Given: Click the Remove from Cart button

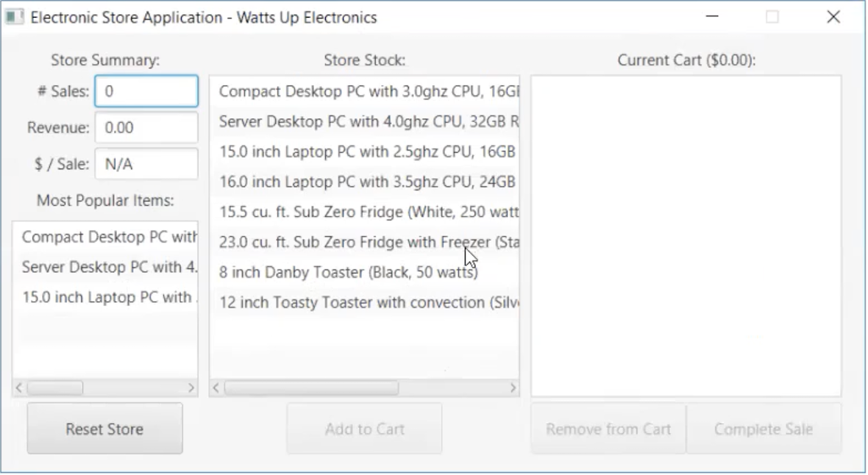Looking at the screenshot, I should (x=608, y=429).
